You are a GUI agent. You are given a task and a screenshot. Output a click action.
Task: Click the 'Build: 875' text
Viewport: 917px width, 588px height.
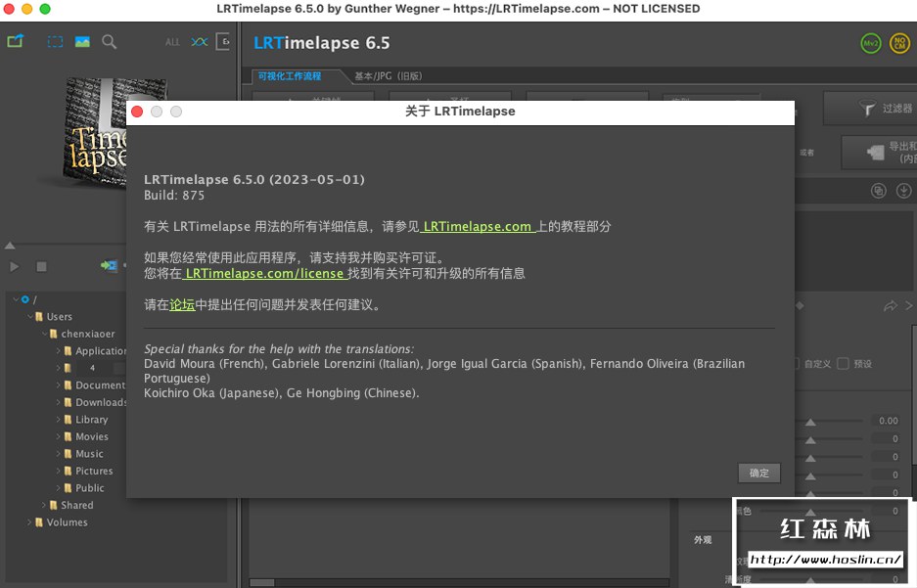click(x=174, y=196)
